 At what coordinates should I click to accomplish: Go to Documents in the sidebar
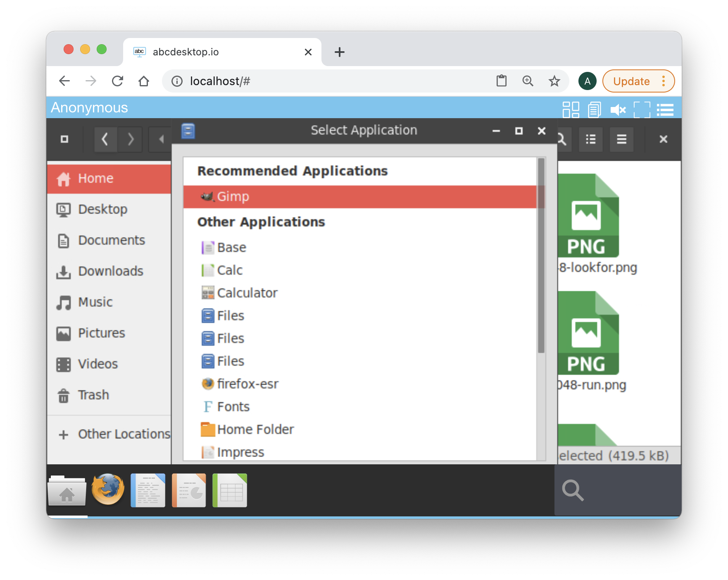pyautogui.click(x=109, y=240)
